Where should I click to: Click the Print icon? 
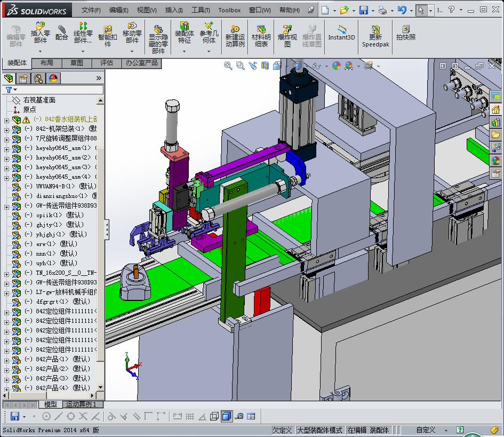pos(382,10)
